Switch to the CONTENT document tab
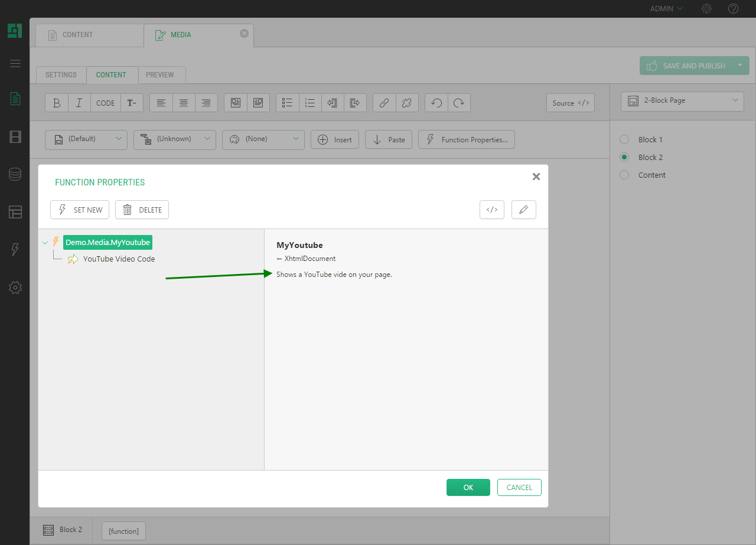Viewport: 756px width, 545px height. (x=89, y=35)
